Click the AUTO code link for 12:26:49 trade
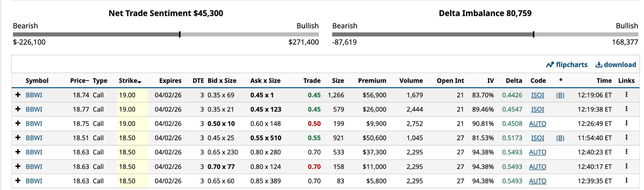The width and height of the screenshot is (644, 190). tap(537, 124)
